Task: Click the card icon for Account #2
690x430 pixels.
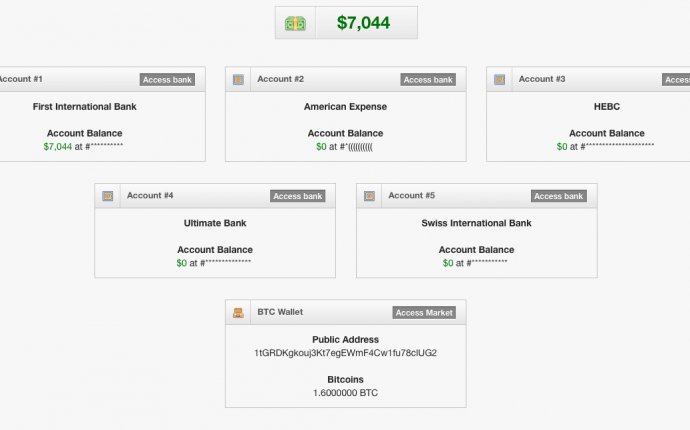Action: tap(238, 80)
